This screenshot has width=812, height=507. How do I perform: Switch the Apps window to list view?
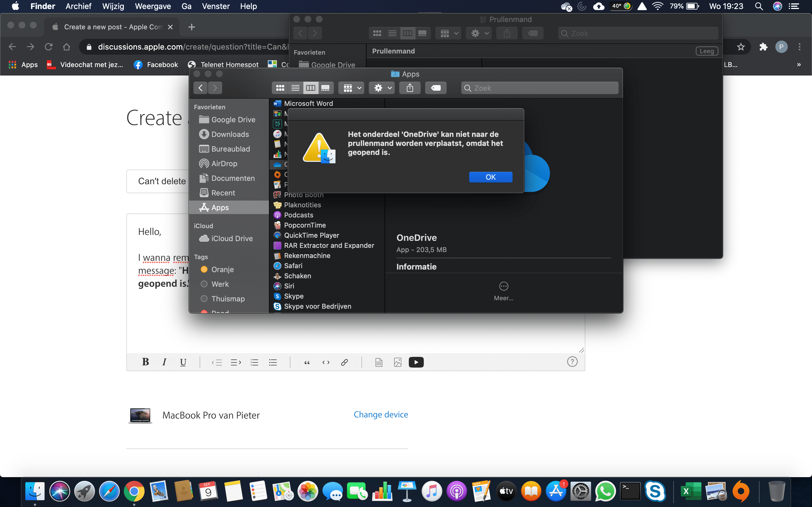click(295, 88)
